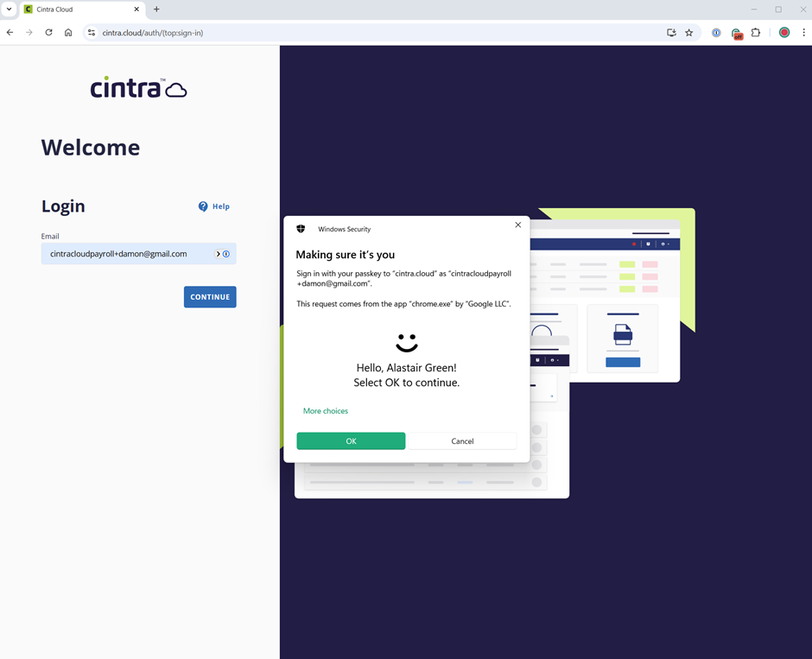The width and height of the screenshot is (812, 659).
Task: Open the 1Password extension icon
Action: point(716,33)
